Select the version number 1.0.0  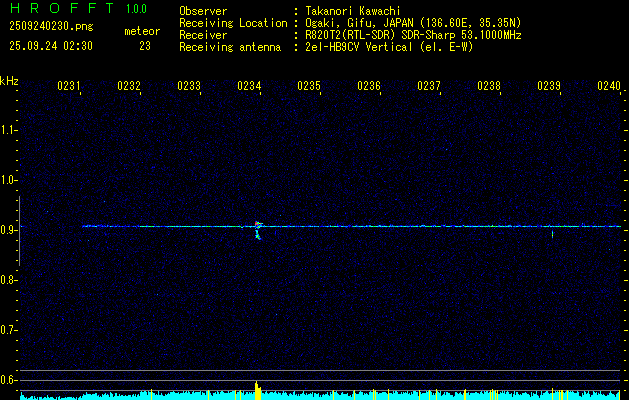136,9
